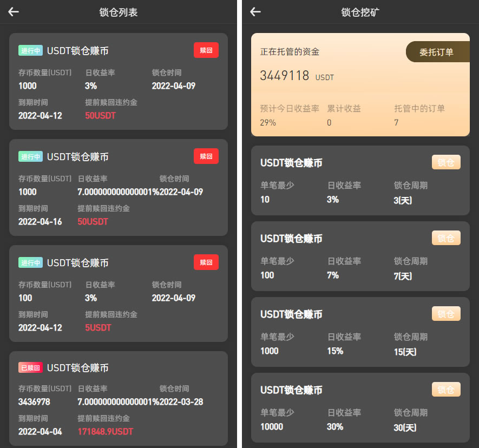Click 赎回 on the 100 USDT order

tap(206, 262)
